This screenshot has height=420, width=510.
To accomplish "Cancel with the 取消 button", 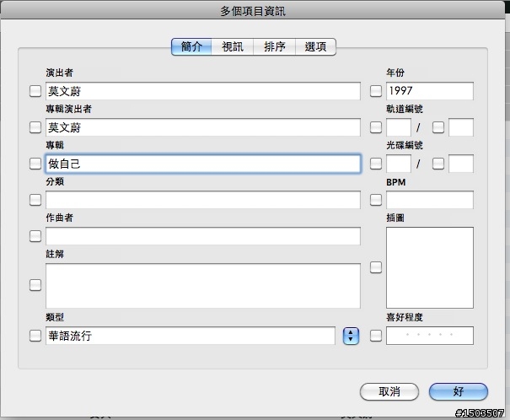I will point(389,391).
